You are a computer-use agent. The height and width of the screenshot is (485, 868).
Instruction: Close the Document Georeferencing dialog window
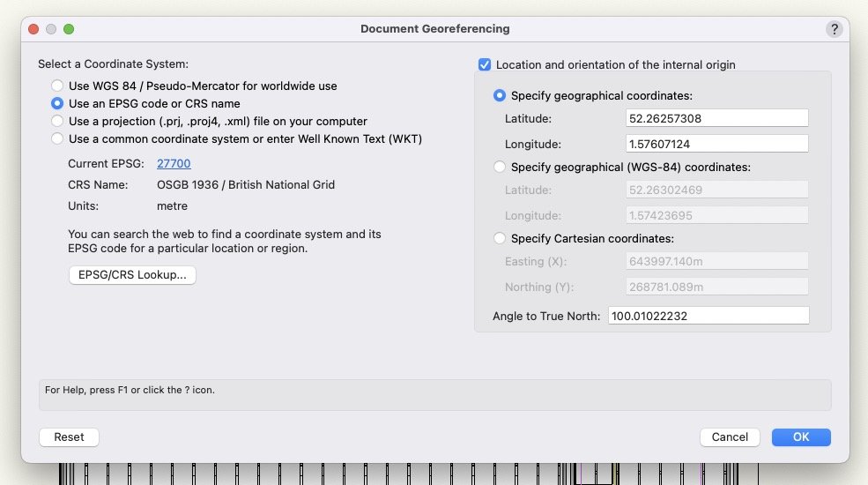(34, 29)
